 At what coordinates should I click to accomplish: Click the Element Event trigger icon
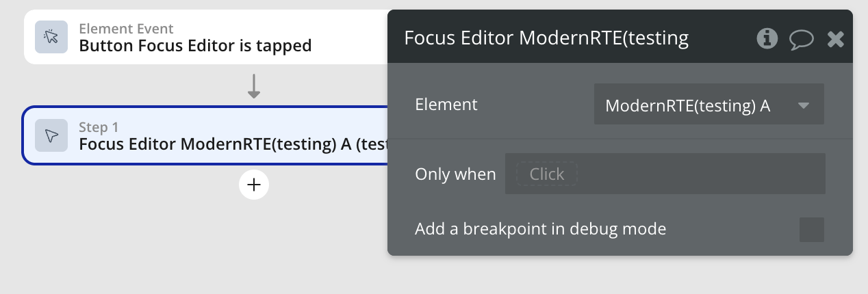coord(51,37)
